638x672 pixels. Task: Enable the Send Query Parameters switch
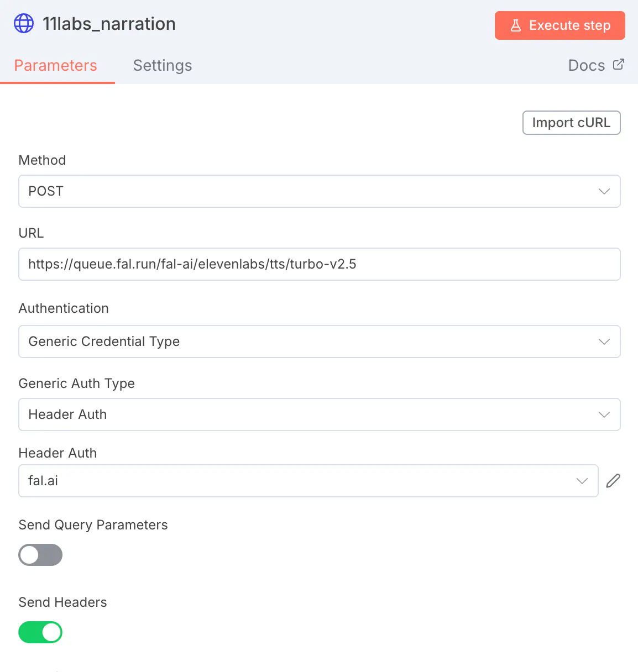click(x=40, y=555)
